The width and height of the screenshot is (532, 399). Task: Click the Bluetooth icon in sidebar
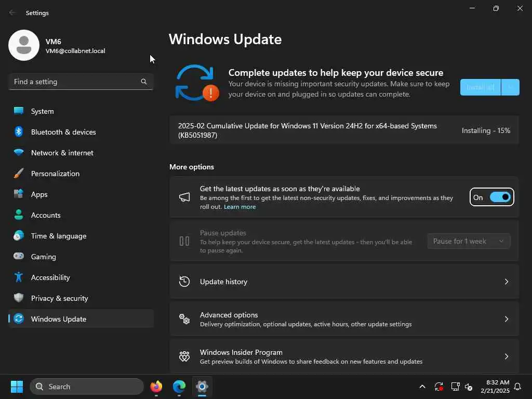19,131
